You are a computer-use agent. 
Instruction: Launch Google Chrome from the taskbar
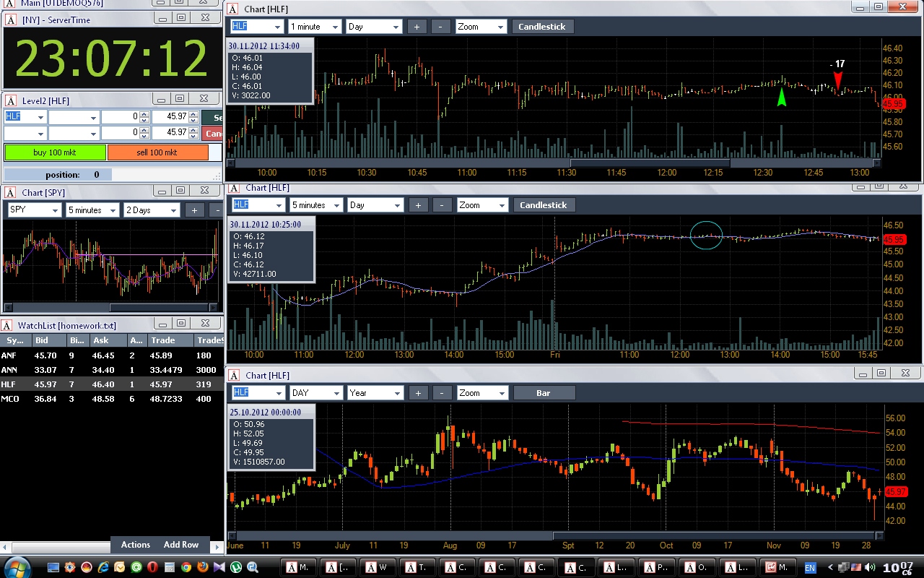click(x=186, y=567)
